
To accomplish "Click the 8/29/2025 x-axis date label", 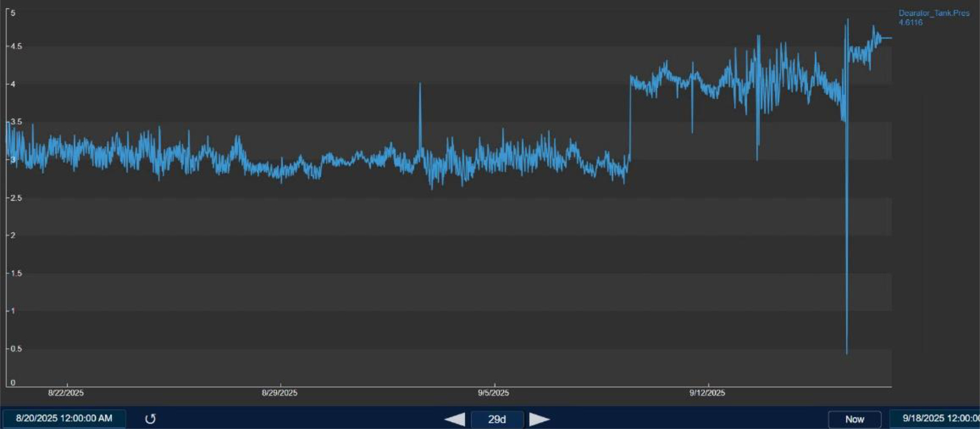I will (x=279, y=393).
